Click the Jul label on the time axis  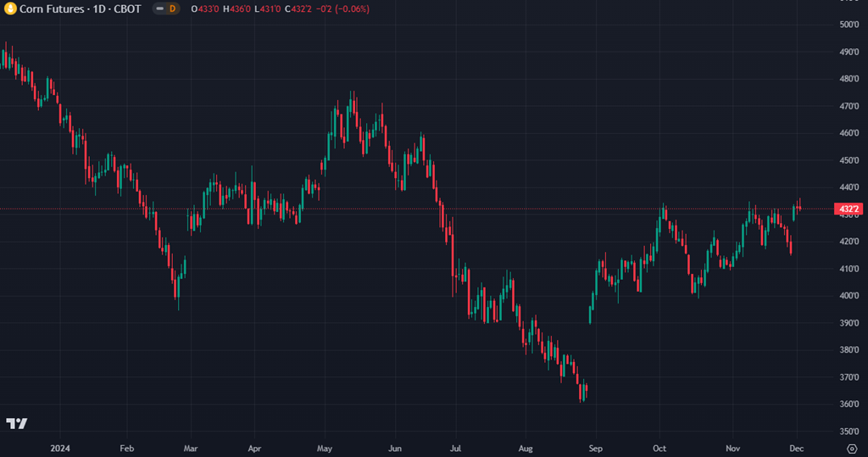(x=455, y=448)
